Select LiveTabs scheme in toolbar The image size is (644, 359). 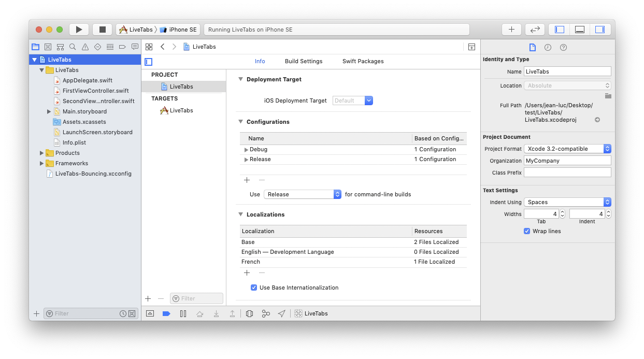(136, 30)
